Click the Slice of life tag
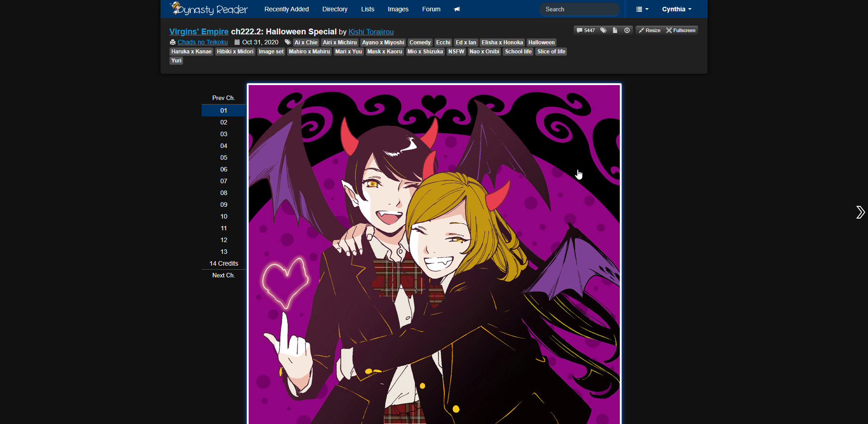This screenshot has width=868, height=424. coord(551,52)
